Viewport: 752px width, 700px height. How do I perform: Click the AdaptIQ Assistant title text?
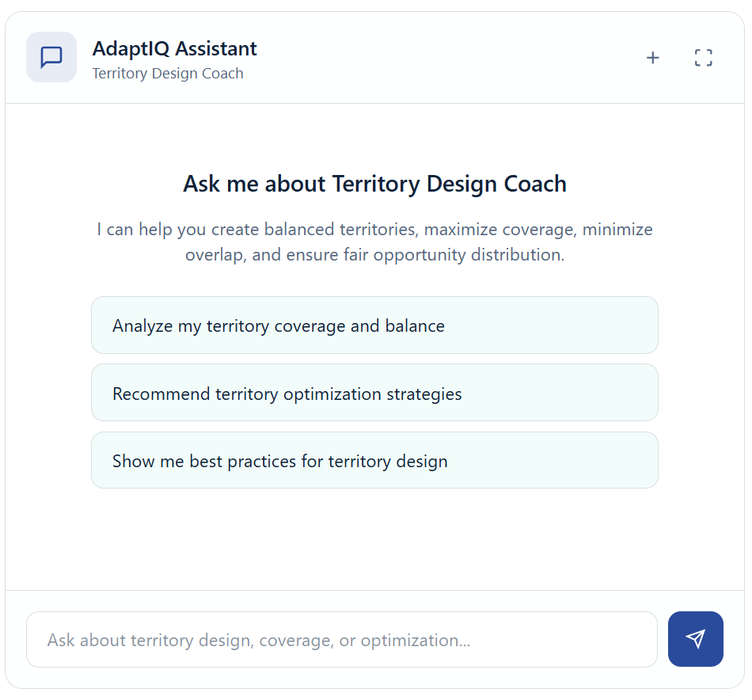(x=174, y=48)
